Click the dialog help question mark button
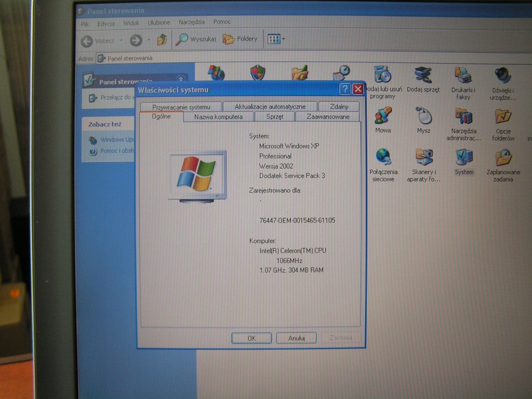 (x=345, y=89)
